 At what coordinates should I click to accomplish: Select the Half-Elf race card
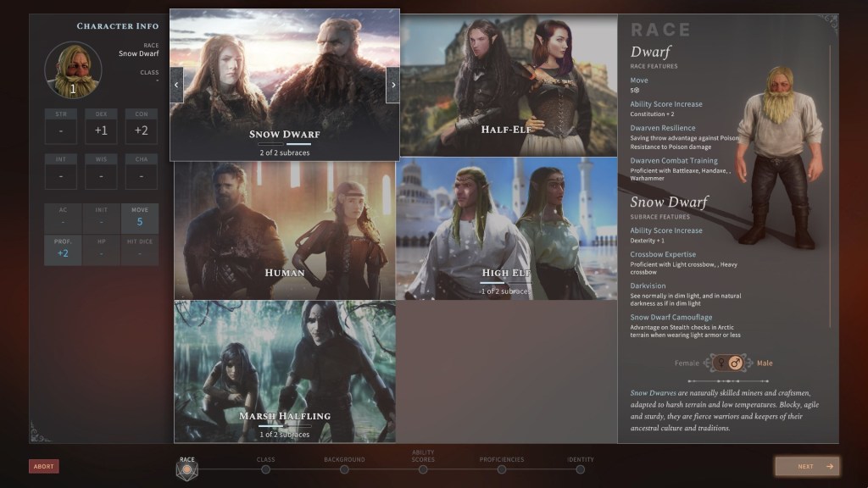[507, 85]
